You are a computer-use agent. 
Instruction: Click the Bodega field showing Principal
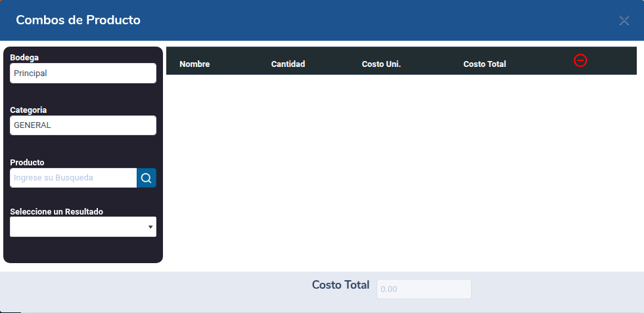click(x=83, y=73)
